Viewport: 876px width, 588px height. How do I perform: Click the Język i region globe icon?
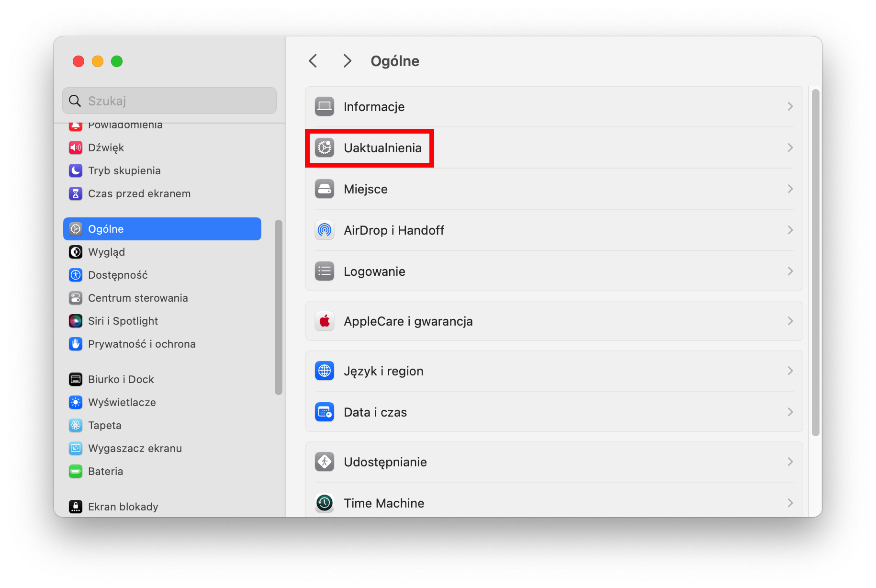coord(325,371)
